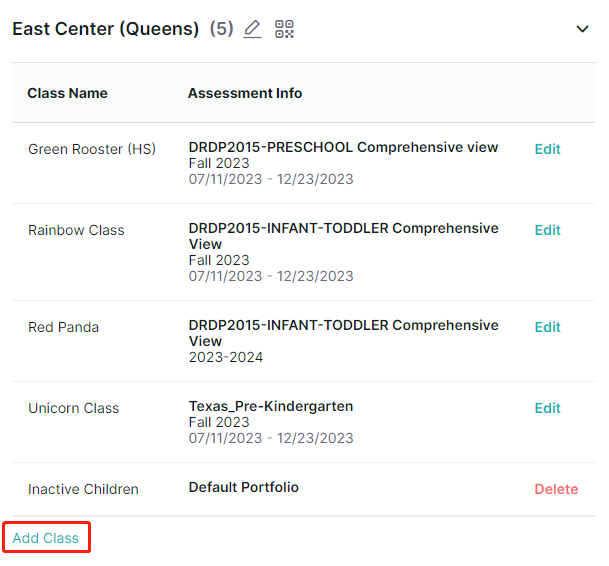Collapse the East Center (Queens) section chevron
Viewport: 609px width, 566px height.
pyautogui.click(x=582, y=29)
